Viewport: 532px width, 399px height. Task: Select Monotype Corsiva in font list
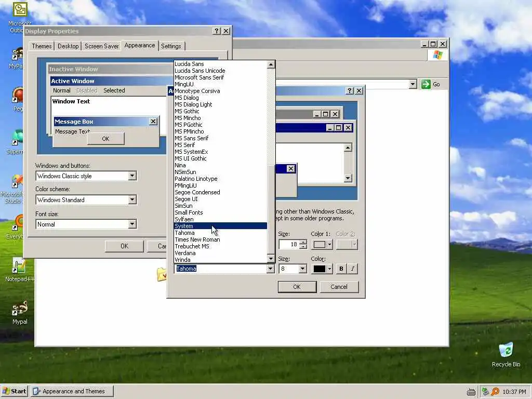[x=220, y=91]
